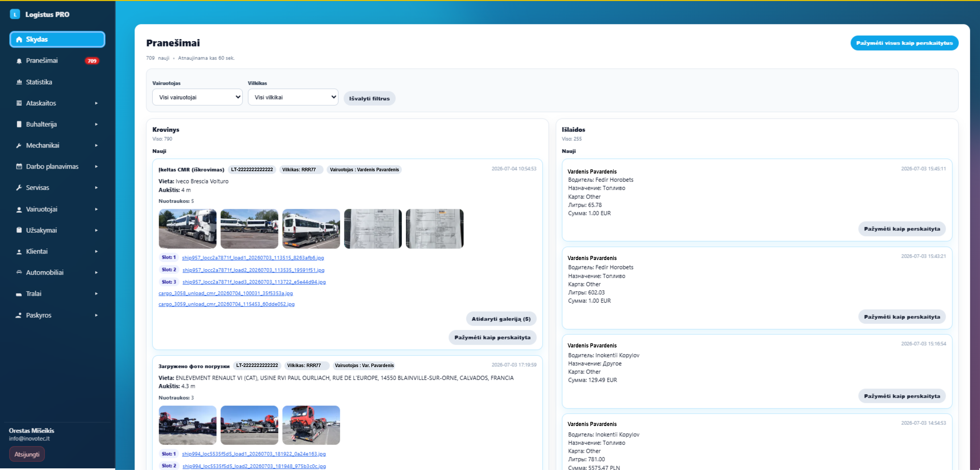Open second bus carrier photo thumbnail
The width and height of the screenshot is (980, 470).
click(249, 229)
